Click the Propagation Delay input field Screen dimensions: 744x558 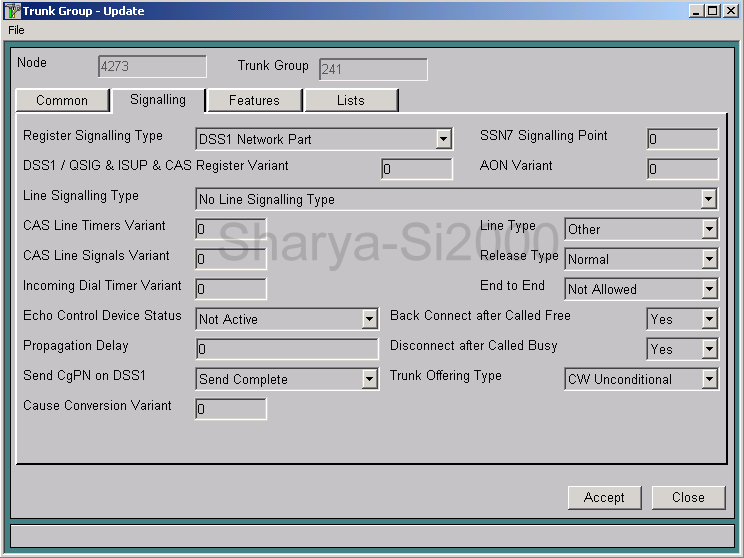286,349
